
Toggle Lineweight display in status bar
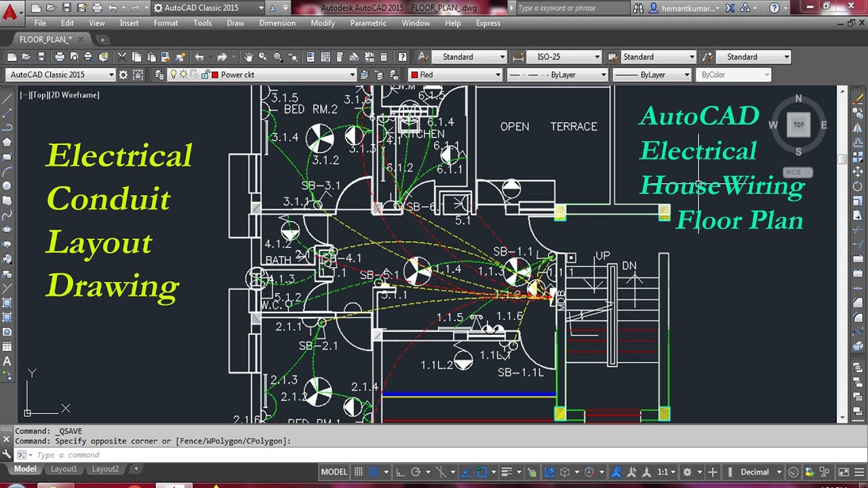click(507, 472)
